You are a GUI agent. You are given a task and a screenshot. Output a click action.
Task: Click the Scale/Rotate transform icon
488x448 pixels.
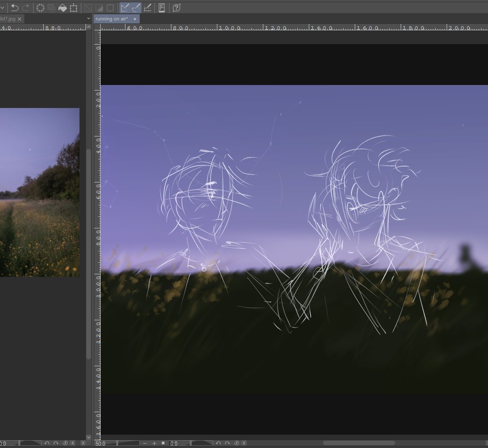(74, 8)
